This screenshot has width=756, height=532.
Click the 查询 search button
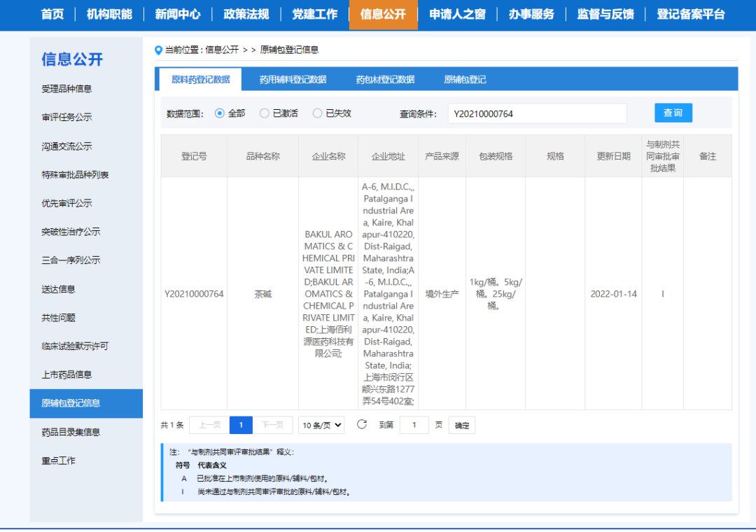[x=673, y=113]
